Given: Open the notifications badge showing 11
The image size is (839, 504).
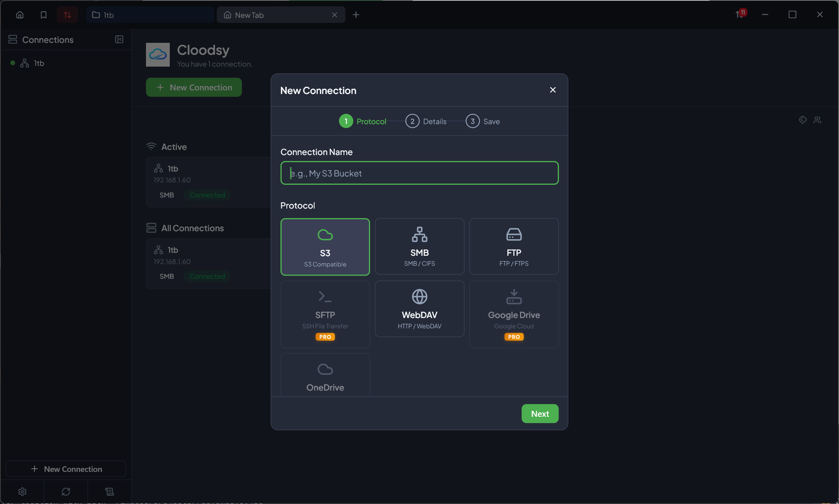Looking at the screenshot, I should (x=741, y=13).
